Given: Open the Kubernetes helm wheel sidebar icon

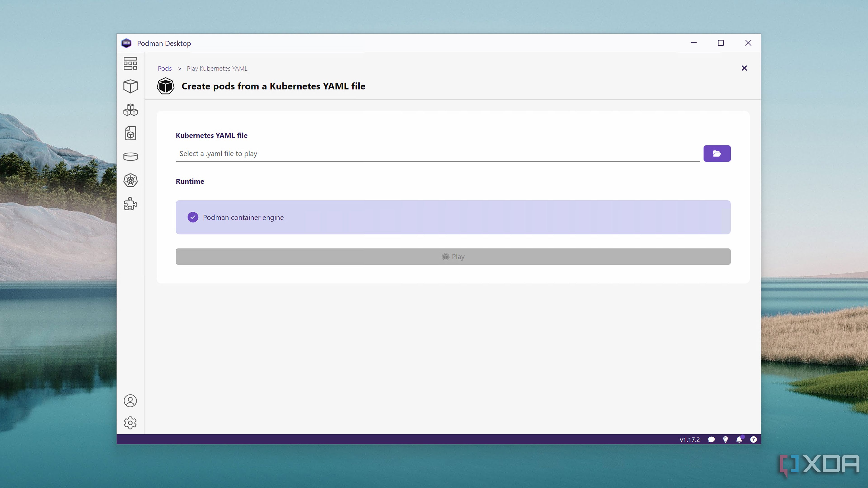Looking at the screenshot, I should pyautogui.click(x=130, y=180).
